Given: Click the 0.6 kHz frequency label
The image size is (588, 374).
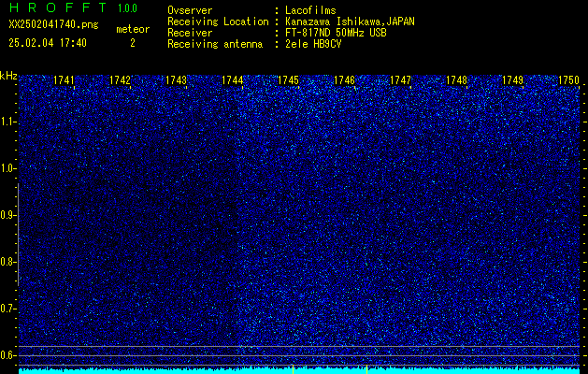Looking at the screenshot, I should click(x=7, y=355).
